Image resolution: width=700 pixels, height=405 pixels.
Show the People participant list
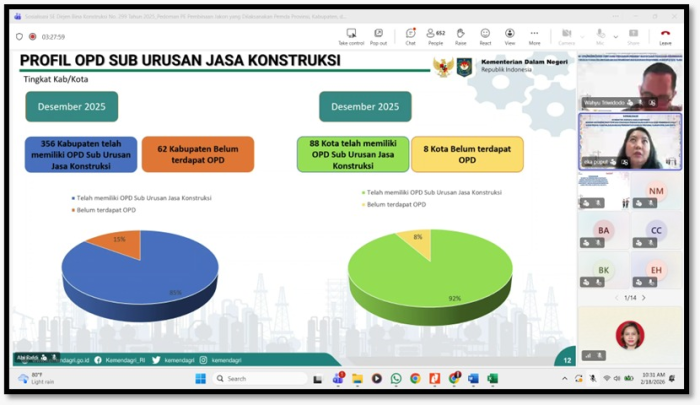[x=435, y=36]
